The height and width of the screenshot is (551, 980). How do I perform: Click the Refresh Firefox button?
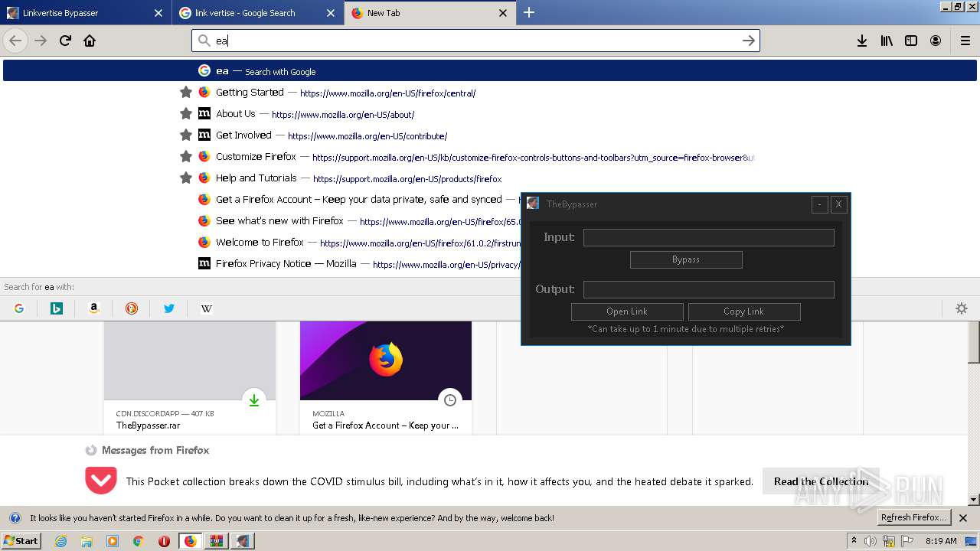(x=914, y=518)
